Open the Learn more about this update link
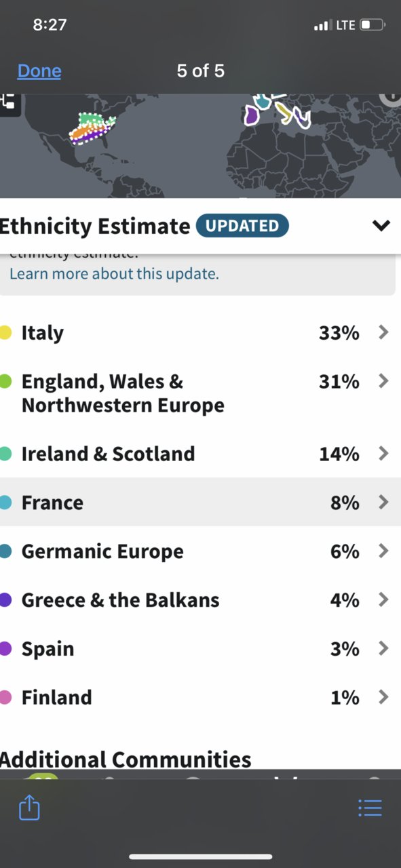 tap(114, 274)
